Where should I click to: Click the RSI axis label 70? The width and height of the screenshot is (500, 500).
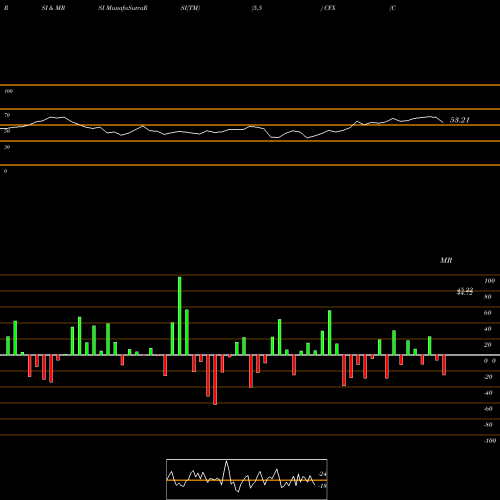point(7,115)
